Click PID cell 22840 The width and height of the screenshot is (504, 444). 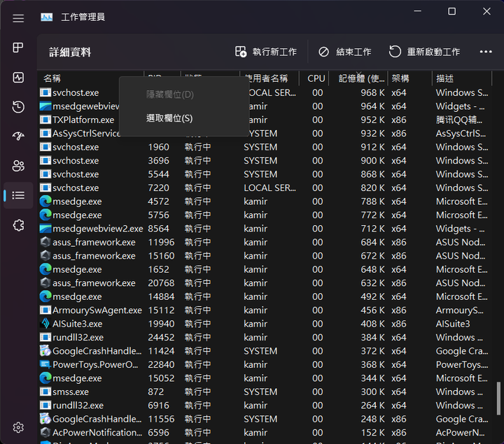click(161, 364)
